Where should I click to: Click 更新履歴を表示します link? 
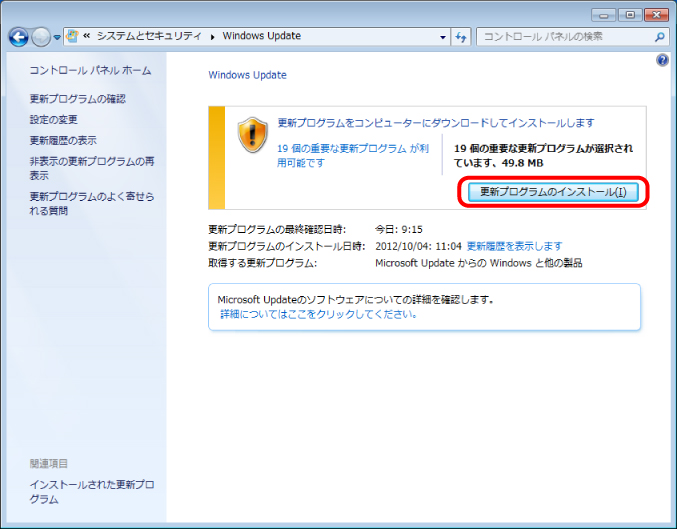(x=515, y=246)
